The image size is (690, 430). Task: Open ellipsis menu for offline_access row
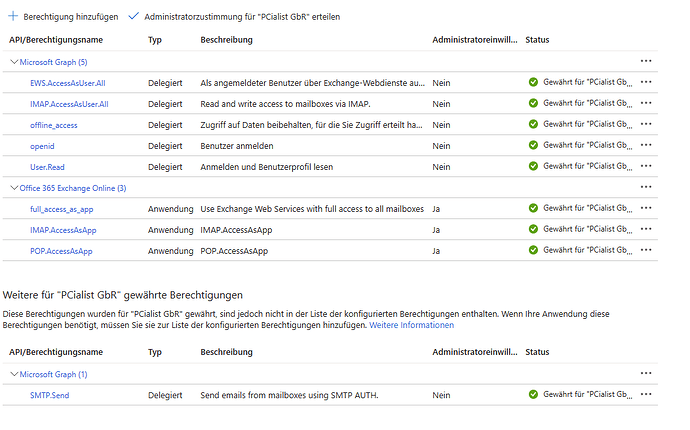point(646,124)
